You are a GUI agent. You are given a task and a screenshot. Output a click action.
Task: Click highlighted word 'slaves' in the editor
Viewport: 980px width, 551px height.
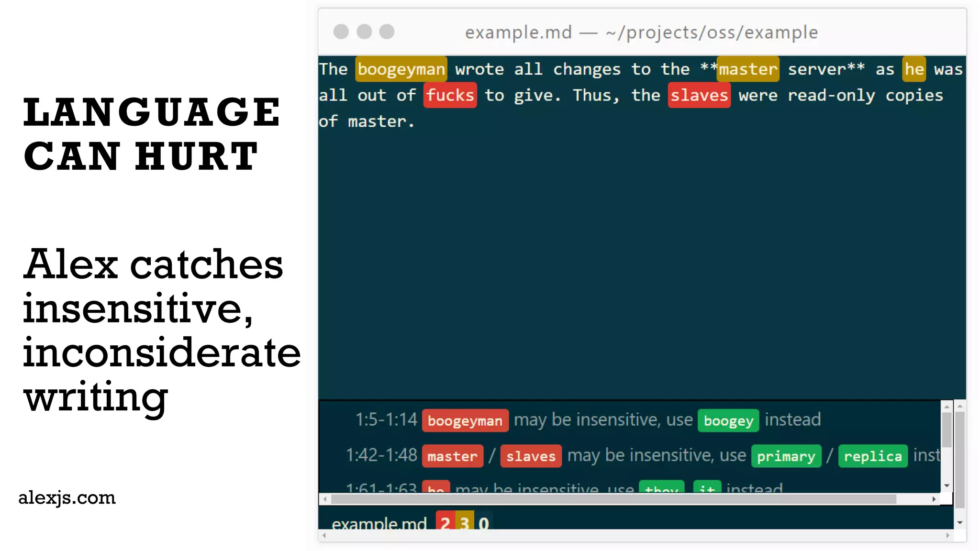(699, 95)
